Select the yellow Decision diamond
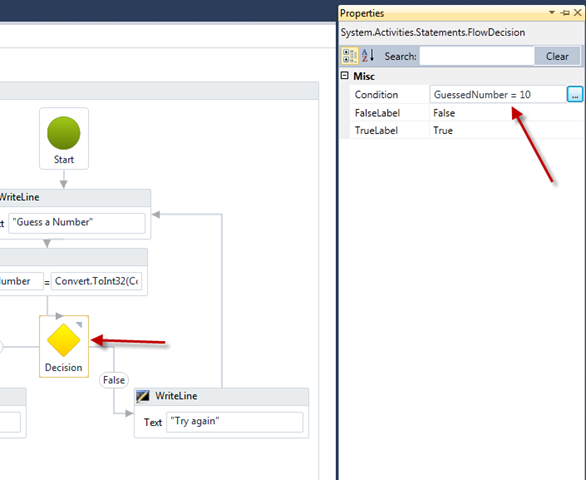This screenshot has height=480, width=586. [64, 340]
